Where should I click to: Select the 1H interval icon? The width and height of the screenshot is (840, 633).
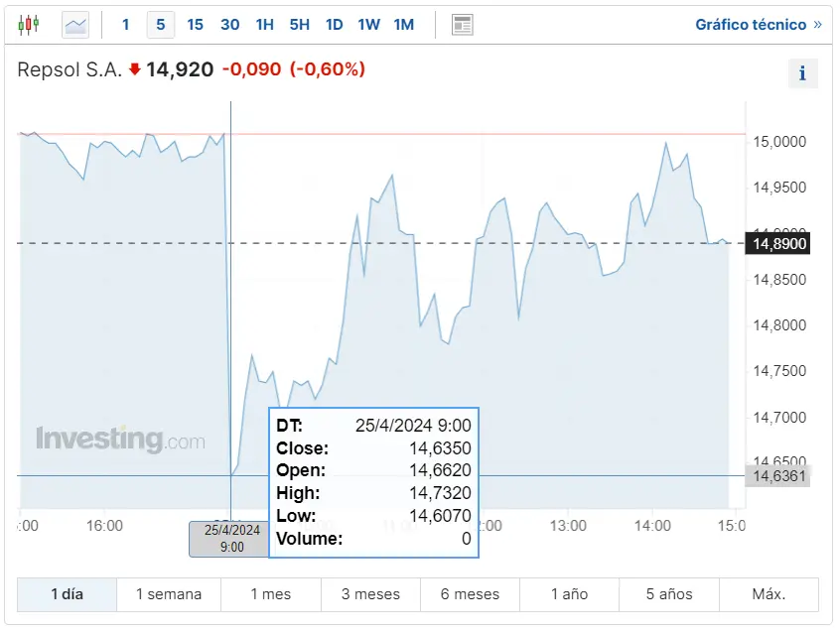[264, 24]
